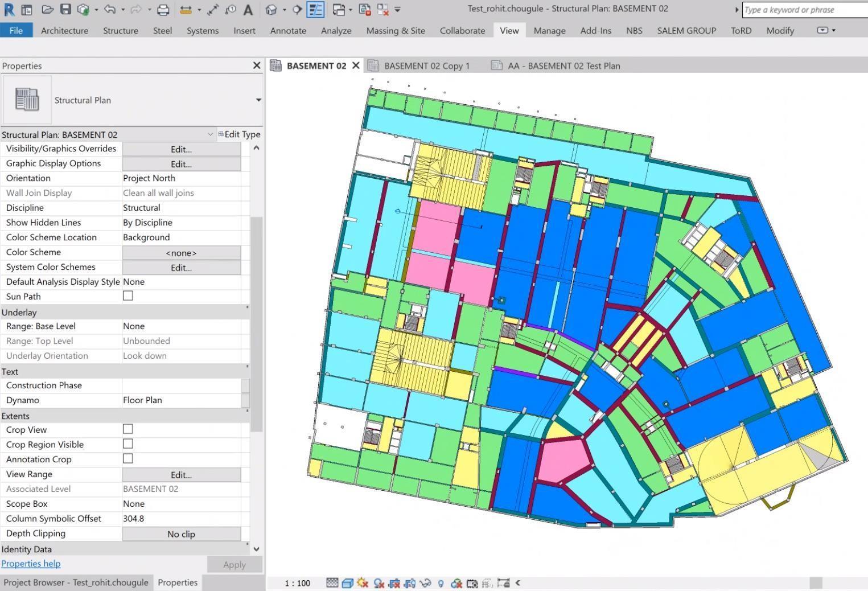The width and height of the screenshot is (868, 591).
Task: Open the Properties help link
Action: pyautogui.click(x=31, y=564)
